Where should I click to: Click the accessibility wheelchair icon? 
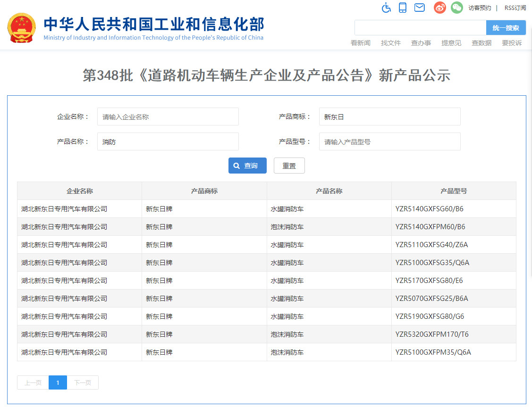[x=387, y=8]
